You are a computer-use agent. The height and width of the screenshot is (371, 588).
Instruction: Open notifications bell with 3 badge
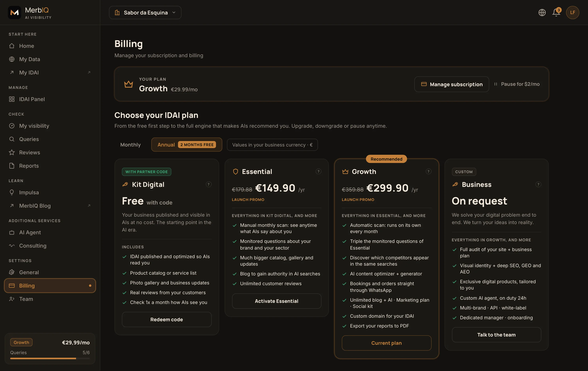coord(556,12)
